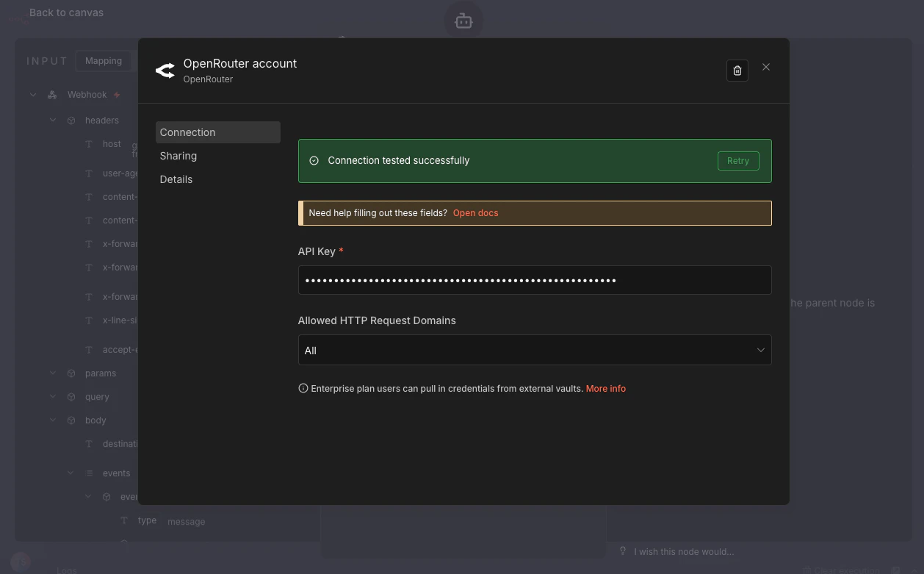The image size is (924, 574).
Task: Select the Connection tab
Action: [218, 132]
